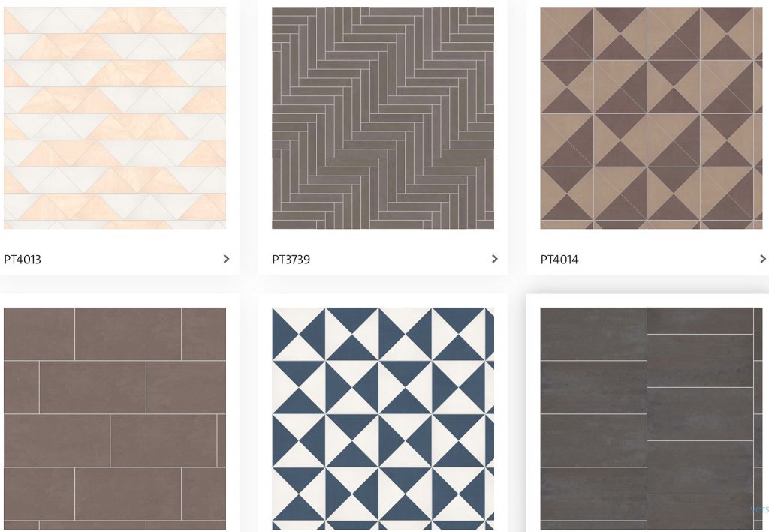Click the white footer row of PT4014 card
The width and height of the screenshot is (769, 532).
click(x=647, y=259)
